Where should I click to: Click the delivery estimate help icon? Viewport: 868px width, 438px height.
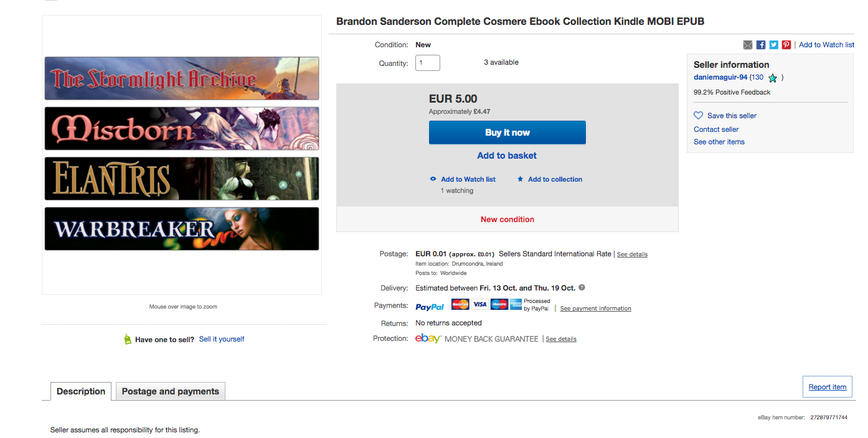[582, 288]
